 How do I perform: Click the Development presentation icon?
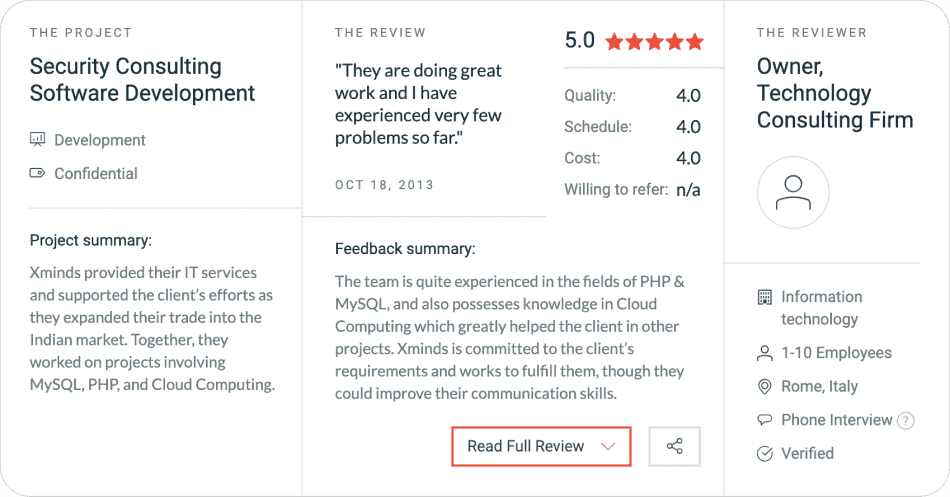[38, 140]
